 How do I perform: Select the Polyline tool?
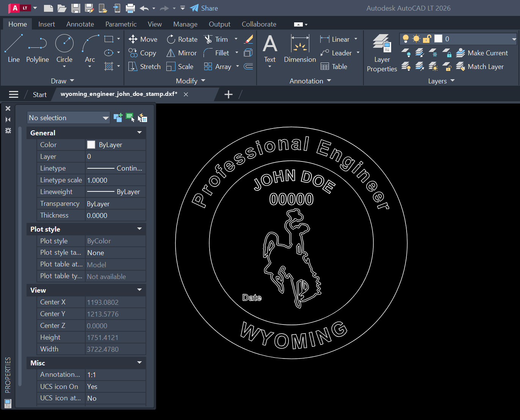38,49
